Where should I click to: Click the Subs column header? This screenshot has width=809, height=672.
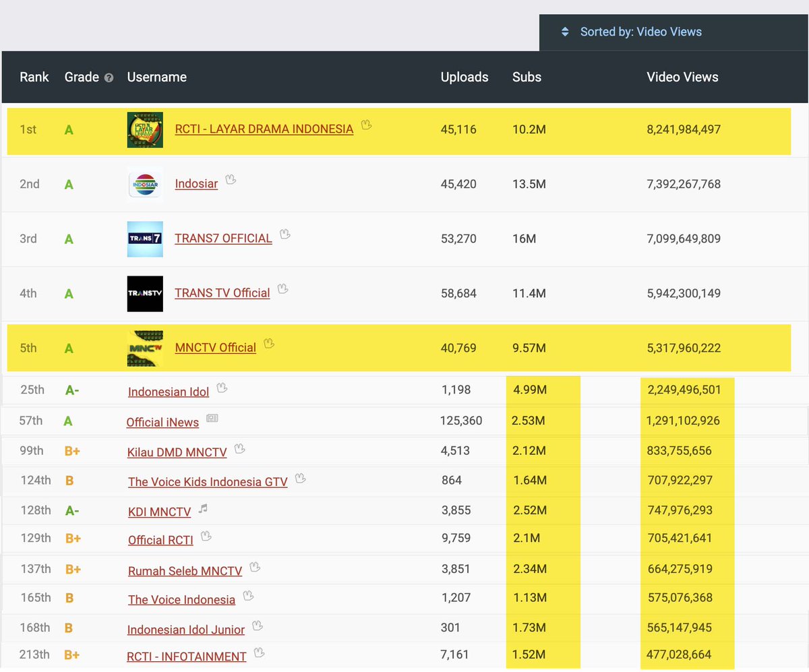click(527, 77)
